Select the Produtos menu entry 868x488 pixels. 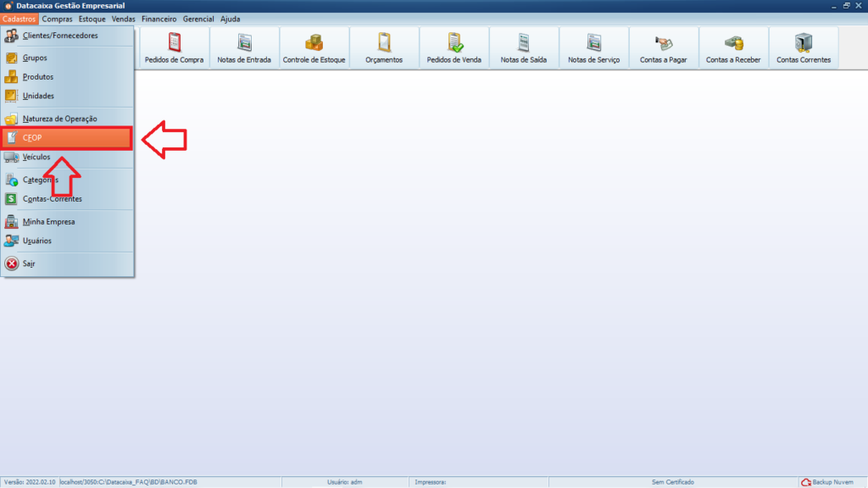38,77
